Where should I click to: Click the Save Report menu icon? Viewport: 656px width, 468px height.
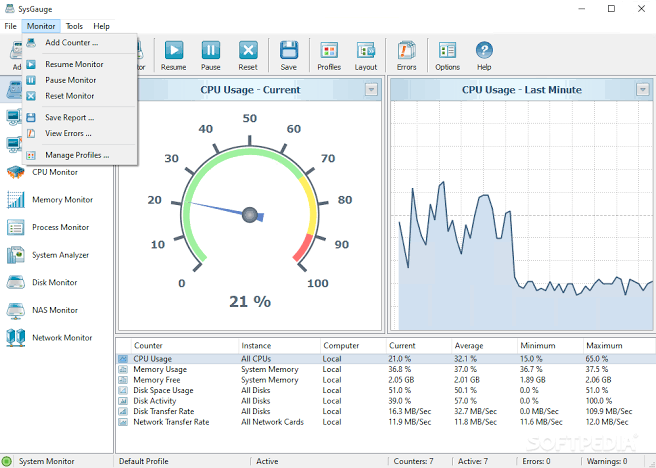[31, 118]
